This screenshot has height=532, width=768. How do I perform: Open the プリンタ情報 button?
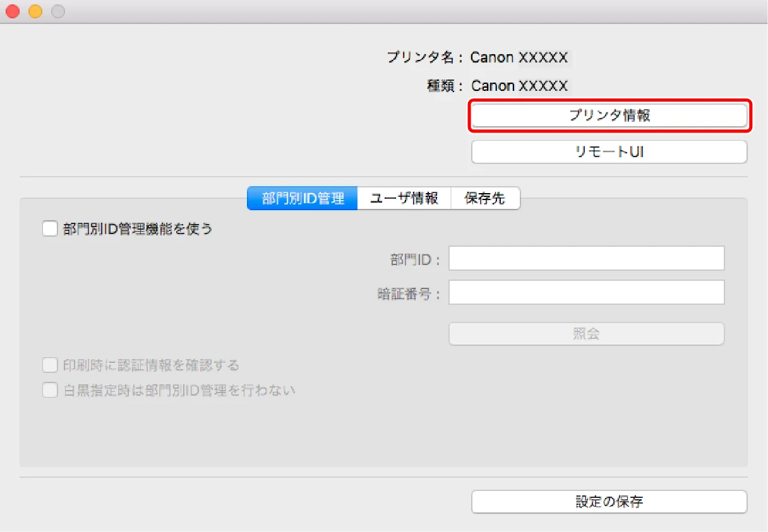point(609,115)
